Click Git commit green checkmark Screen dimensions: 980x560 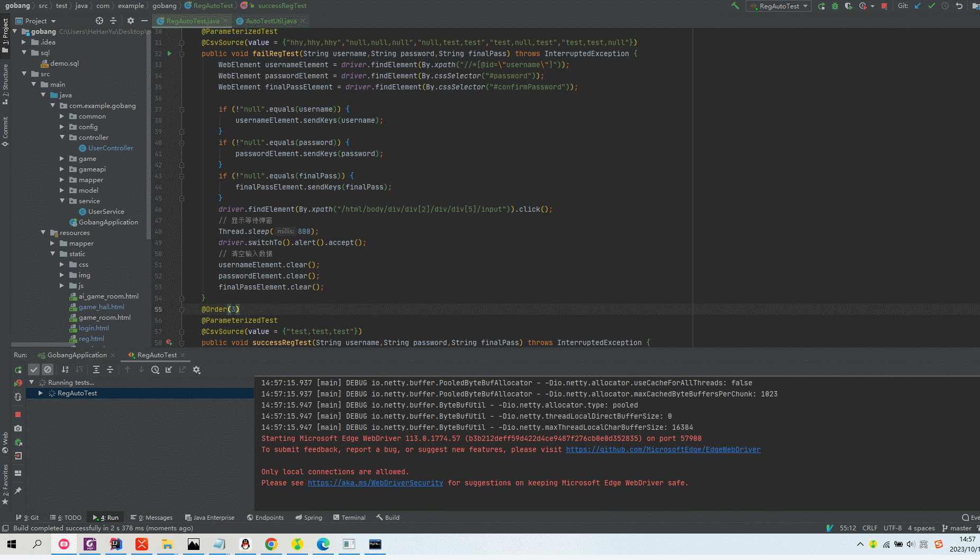[931, 6]
